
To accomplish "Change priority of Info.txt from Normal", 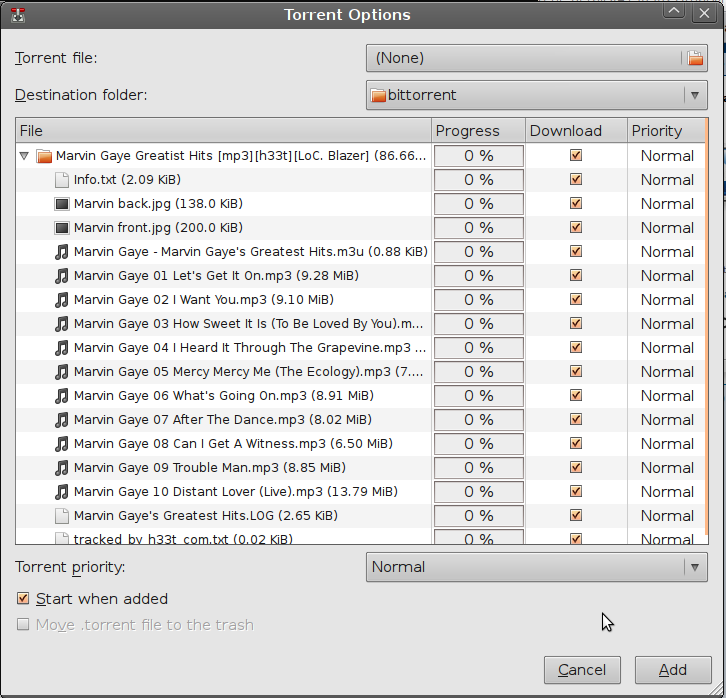I will 667,180.
